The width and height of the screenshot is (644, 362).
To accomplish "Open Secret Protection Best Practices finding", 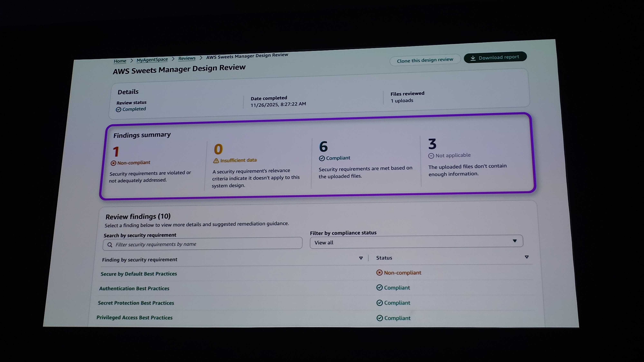I will tap(136, 303).
